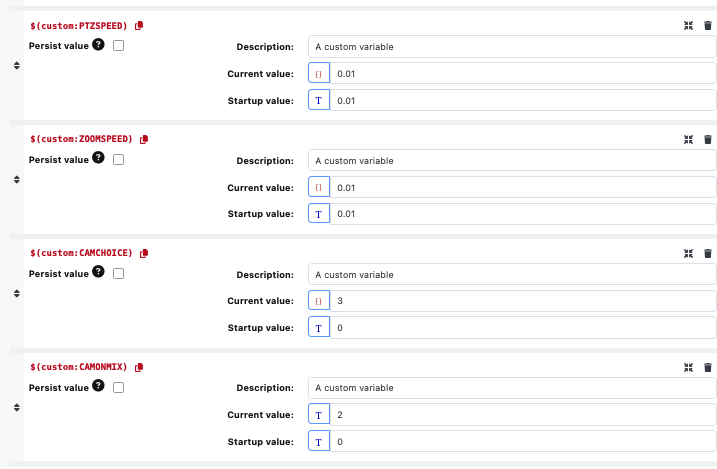Show help for CAMONMIX persist value
This screenshot has height=469, width=717.
(x=98, y=387)
